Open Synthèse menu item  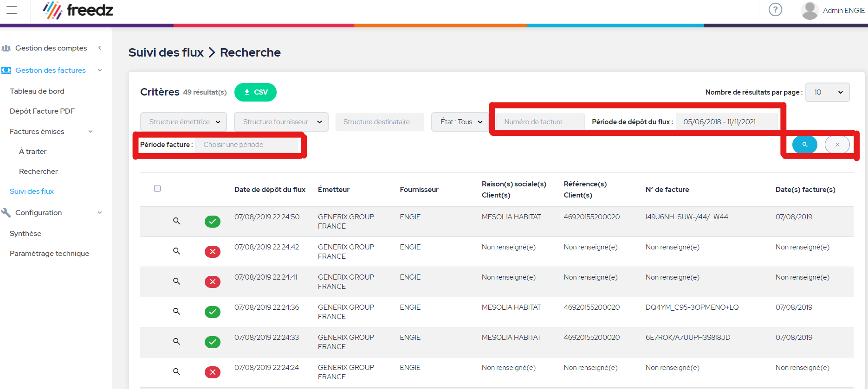coord(26,234)
